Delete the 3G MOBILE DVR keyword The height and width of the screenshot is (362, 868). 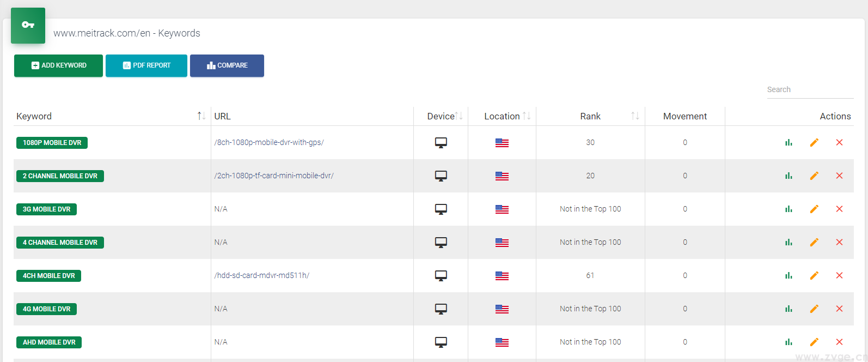pyautogui.click(x=839, y=209)
